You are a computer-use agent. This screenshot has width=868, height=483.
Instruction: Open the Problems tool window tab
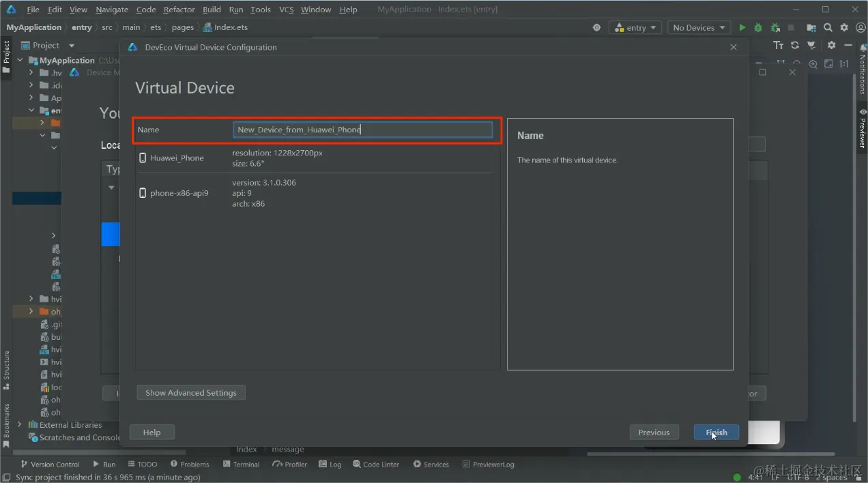(190, 465)
